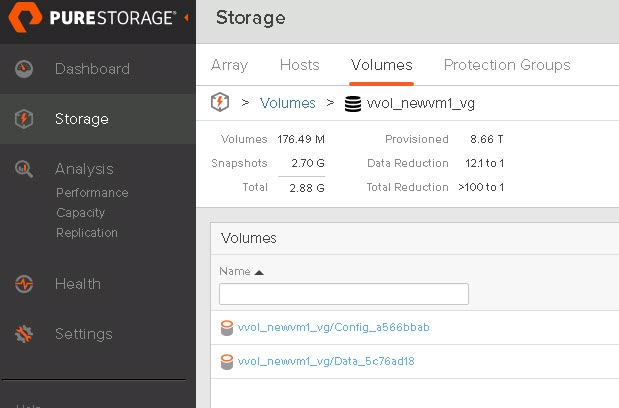The image size is (619, 408).
Task: Click the Storage page title
Action: 250,18
